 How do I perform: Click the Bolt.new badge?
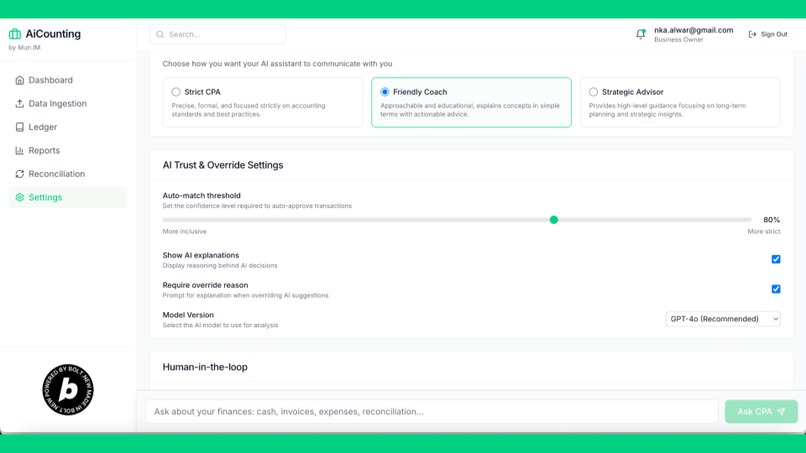click(68, 390)
